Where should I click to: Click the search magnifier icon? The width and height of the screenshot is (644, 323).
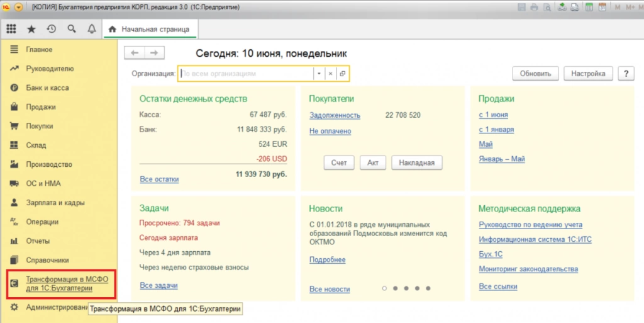pyautogui.click(x=72, y=29)
